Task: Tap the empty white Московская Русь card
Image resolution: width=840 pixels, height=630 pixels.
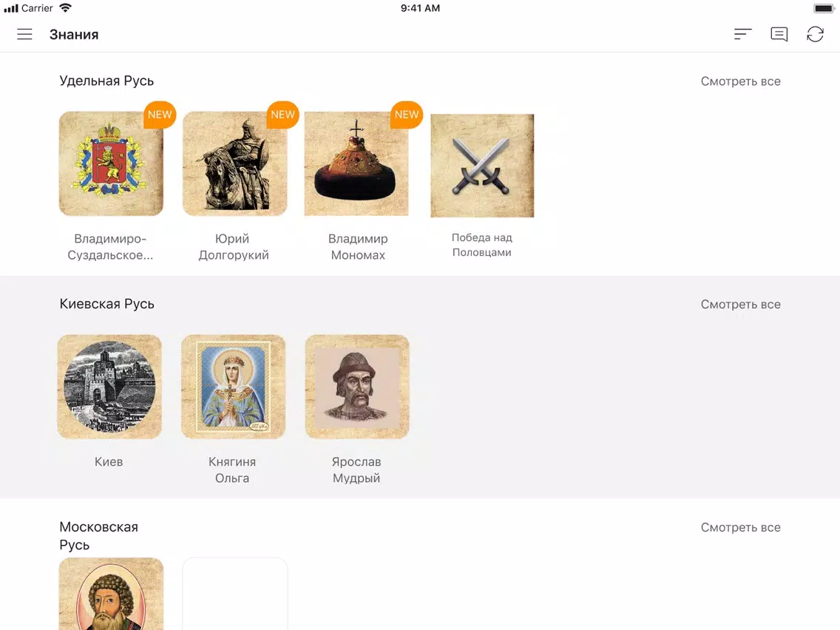Action: [x=234, y=594]
